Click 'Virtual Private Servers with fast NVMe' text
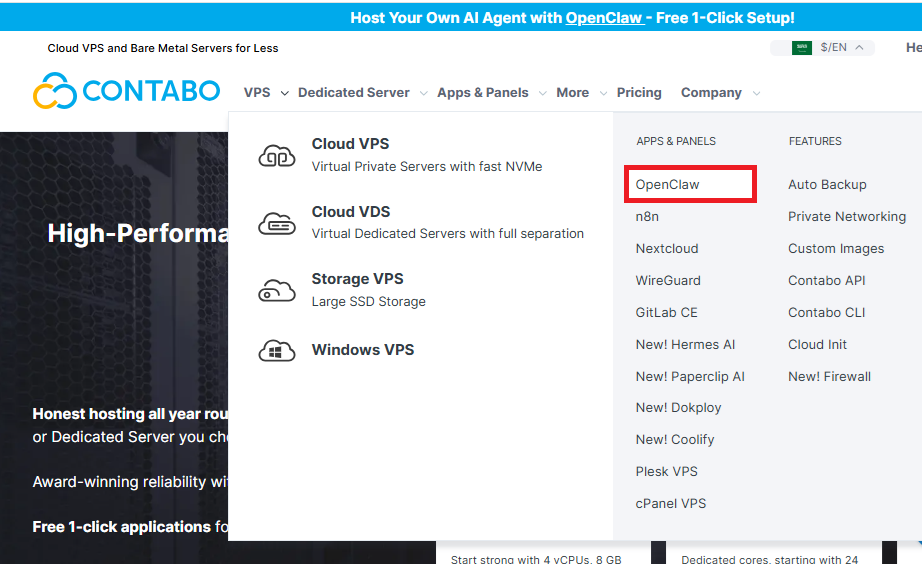This screenshot has height=564, width=922. pos(427,167)
